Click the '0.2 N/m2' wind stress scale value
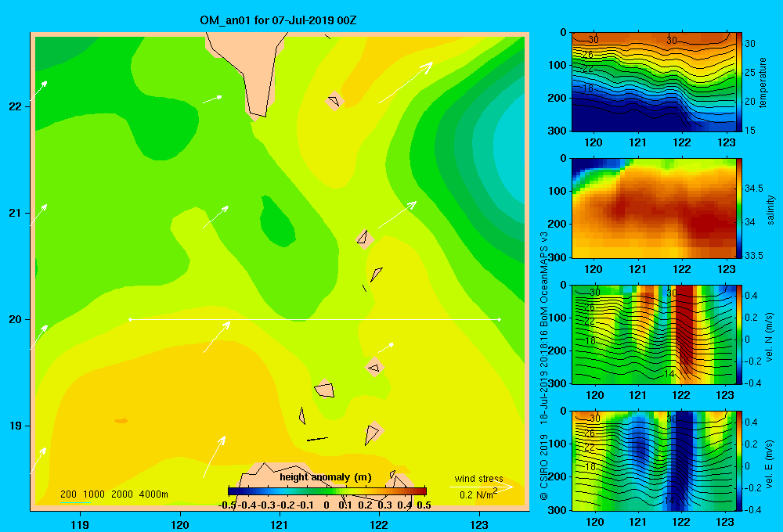 (478, 494)
